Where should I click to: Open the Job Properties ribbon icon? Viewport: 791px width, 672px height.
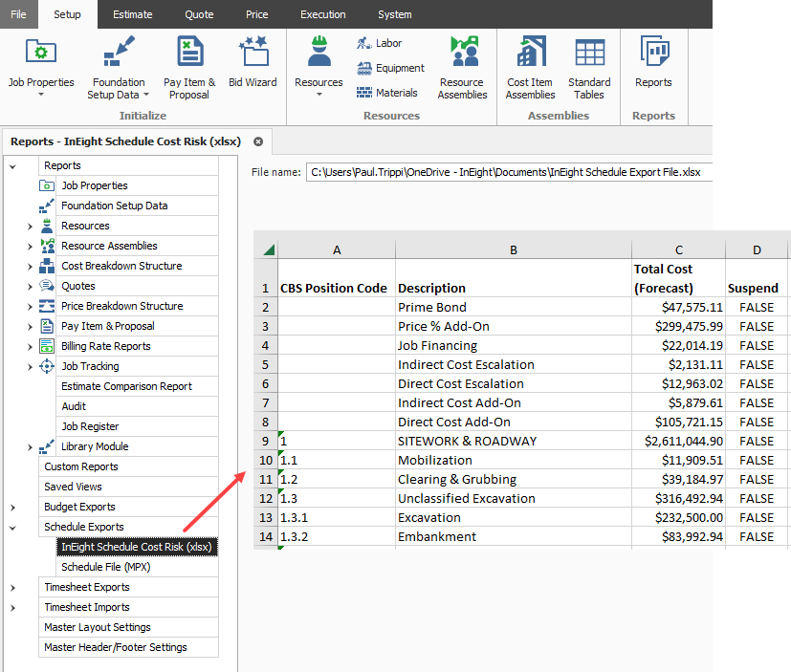[40, 52]
